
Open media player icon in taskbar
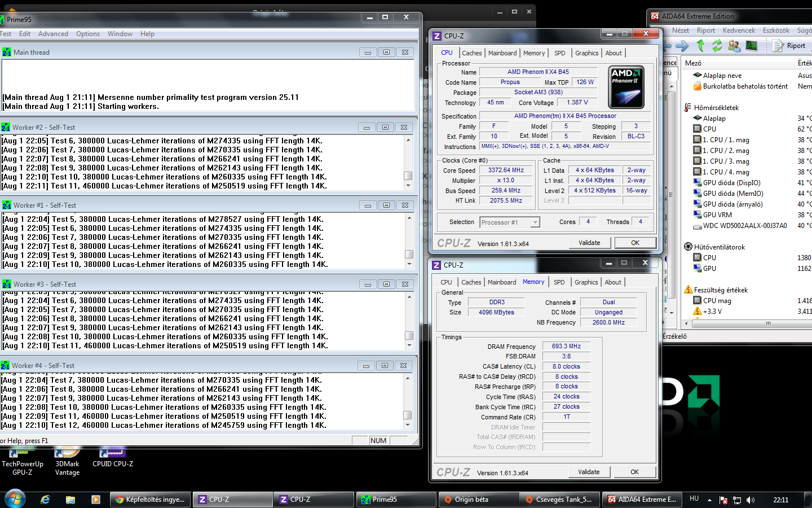(96, 500)
